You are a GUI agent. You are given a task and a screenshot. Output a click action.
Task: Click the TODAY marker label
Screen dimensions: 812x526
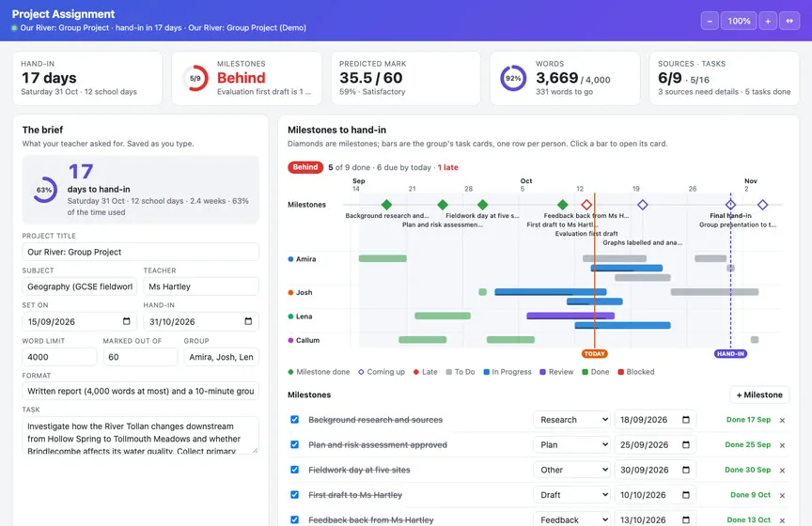595,353
